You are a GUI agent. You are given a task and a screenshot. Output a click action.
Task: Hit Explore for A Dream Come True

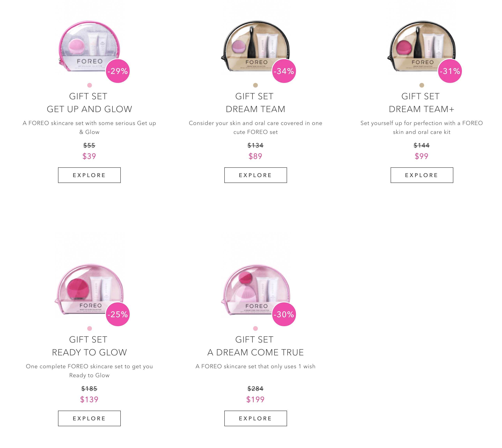(x=255, y=418)
